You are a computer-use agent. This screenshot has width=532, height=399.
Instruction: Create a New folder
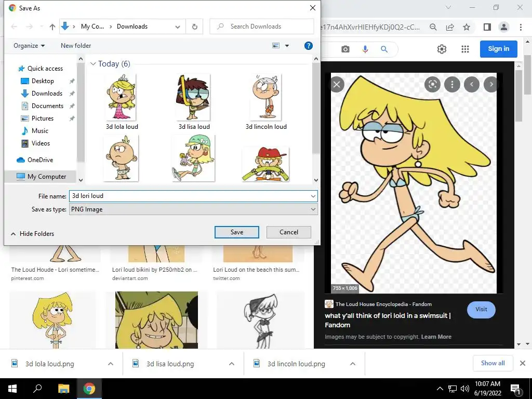pos(76,46)
